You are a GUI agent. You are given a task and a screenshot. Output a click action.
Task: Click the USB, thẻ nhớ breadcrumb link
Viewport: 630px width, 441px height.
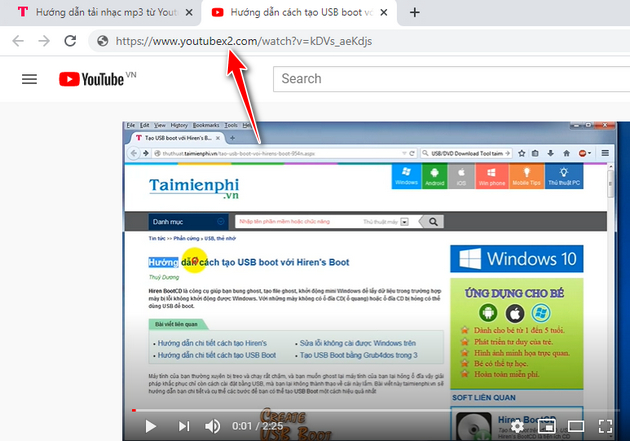pyautogui.click(x=220, y=238)
